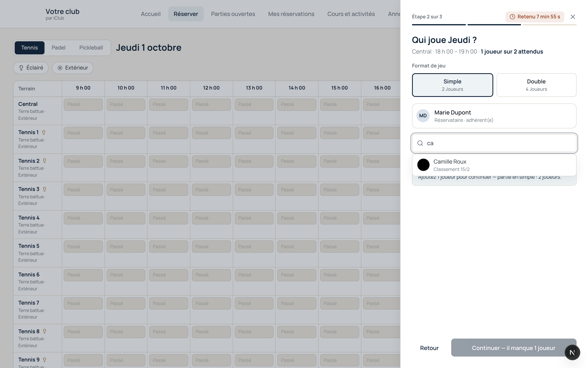Viewport: 588px width, 368px height.
Task: Close the booking panel with X icon
Action: point(573,17)
